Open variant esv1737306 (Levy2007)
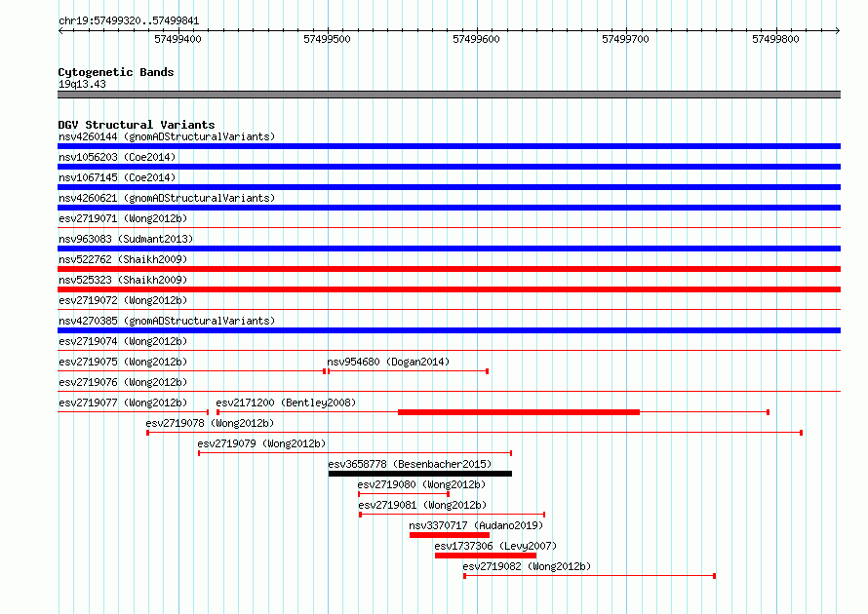Viewport: 868px width, 614px height. tap(495, 546)
